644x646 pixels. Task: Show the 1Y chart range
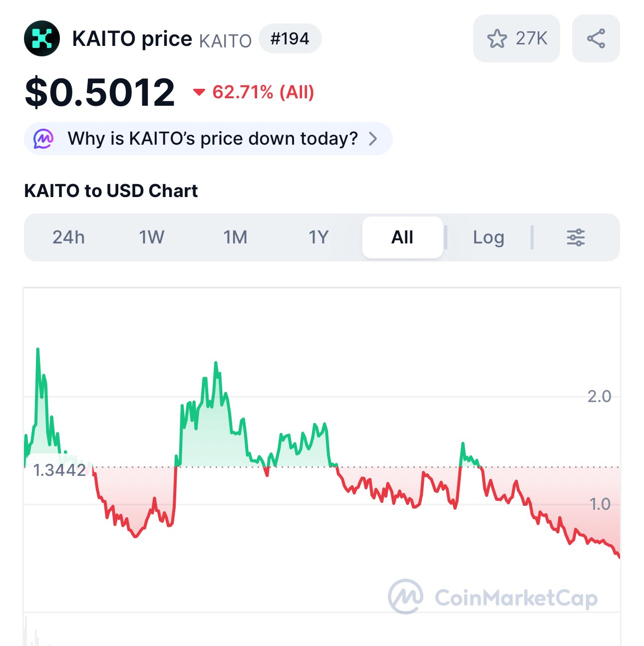(319, 237)
